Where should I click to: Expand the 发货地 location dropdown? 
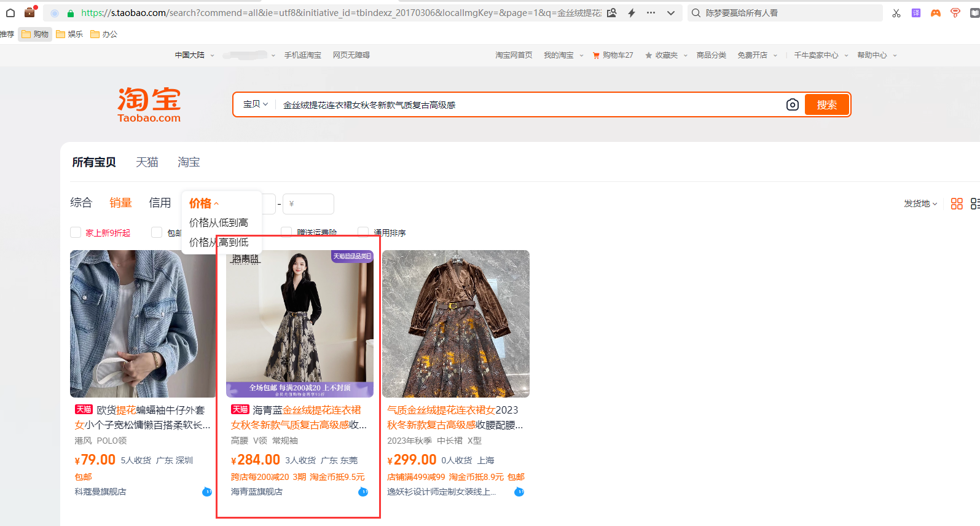[x=920, y=204]
